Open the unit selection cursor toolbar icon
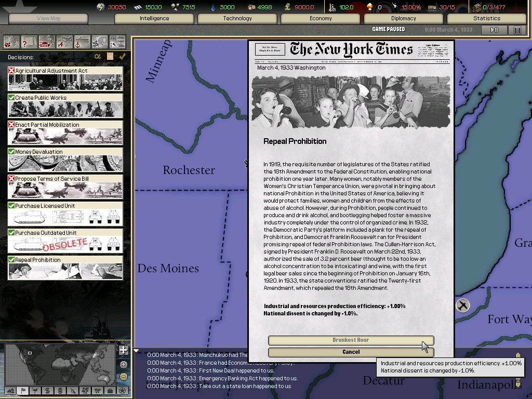The image size is (532, 399). tap(117, 43)
